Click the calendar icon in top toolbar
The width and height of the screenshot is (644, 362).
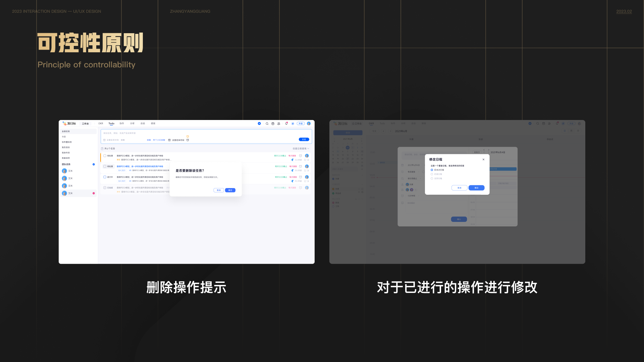pos(273,124)
